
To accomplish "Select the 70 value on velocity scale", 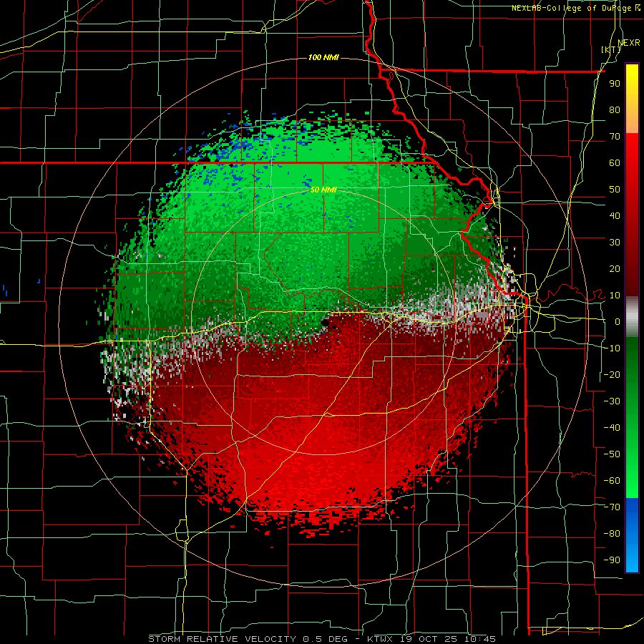I will pyautogui.click(x=615, y=137).
